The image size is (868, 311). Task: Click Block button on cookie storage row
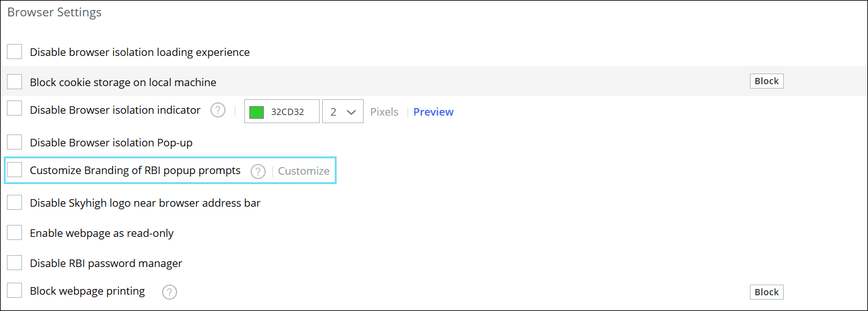click(x=767, y=81)
